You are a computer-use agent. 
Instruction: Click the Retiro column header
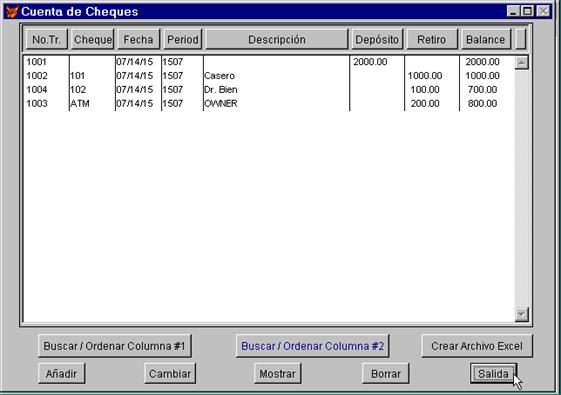click(x=431, y=39)
